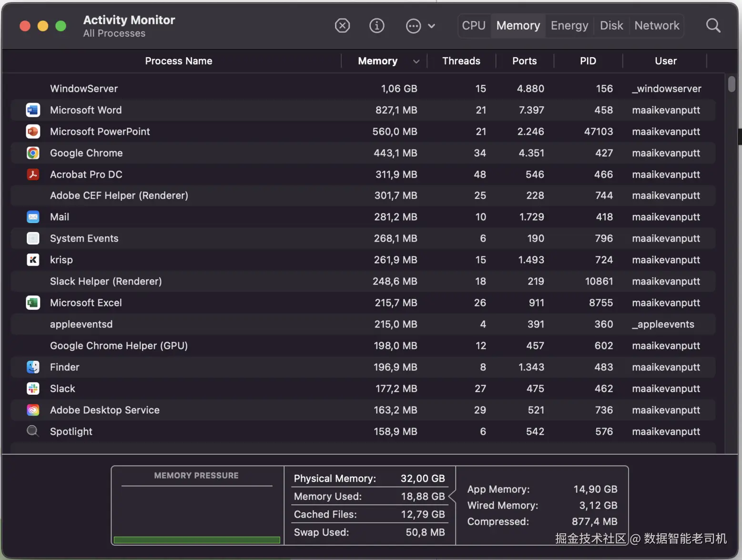
Task: Select the Slack Helper (Renderer) process
Action: (x=106, y=281)
